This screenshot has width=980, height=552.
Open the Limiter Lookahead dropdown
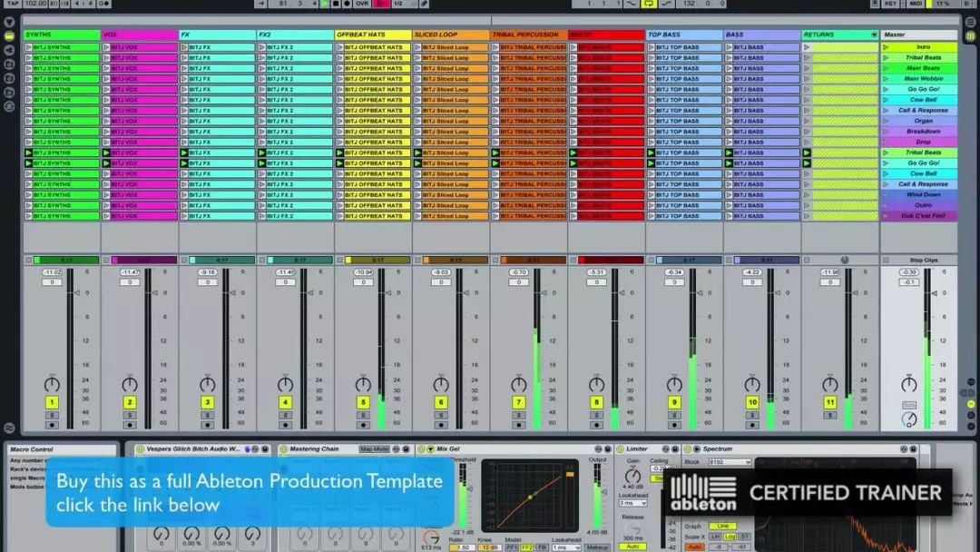pyautogui.click(x=632, y=503)
